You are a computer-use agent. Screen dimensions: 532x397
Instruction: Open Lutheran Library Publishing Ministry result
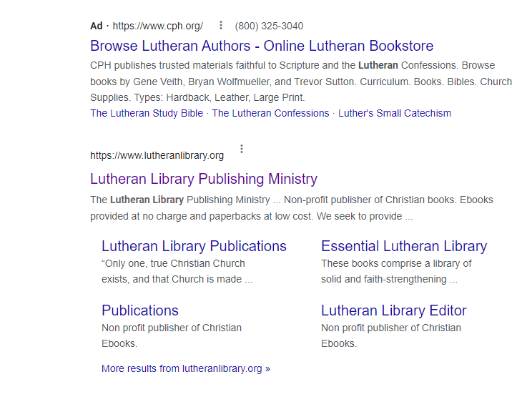tap(204, 179)
